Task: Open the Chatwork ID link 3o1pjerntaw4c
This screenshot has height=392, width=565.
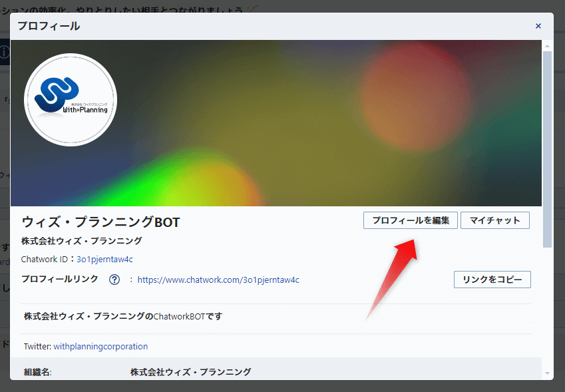Action: pyautogui.click(x=104, y=259)
